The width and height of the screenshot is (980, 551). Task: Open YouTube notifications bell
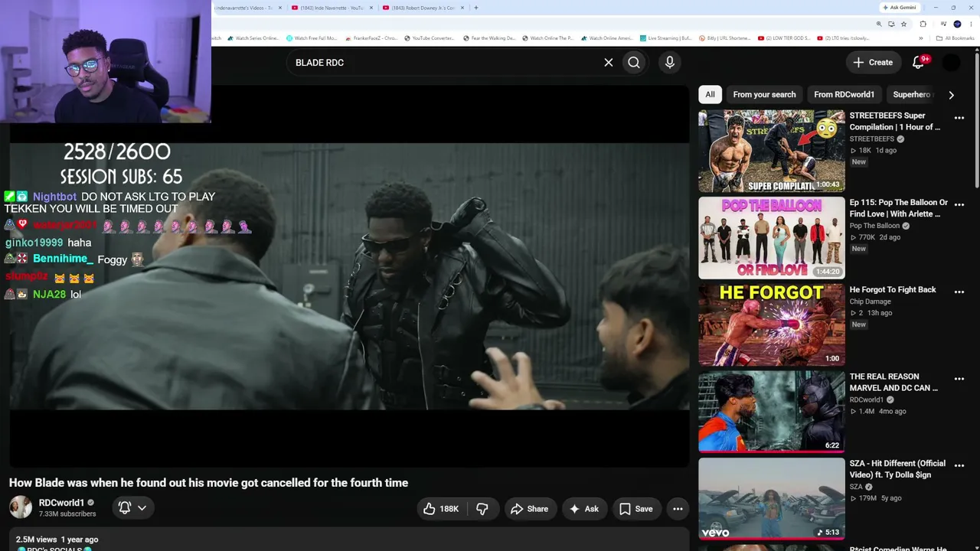(918, 63)
